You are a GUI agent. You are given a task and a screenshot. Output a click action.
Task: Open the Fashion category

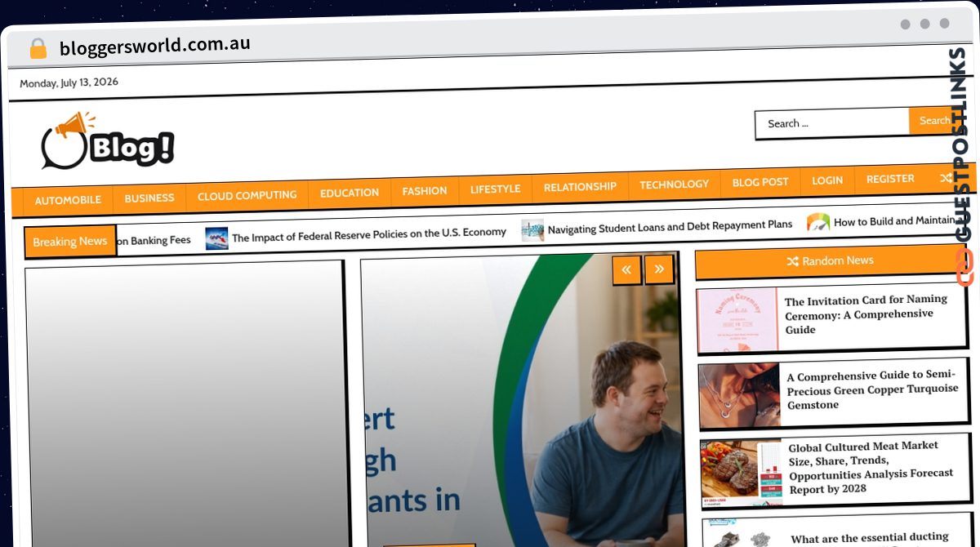click(x=425, y=191)
